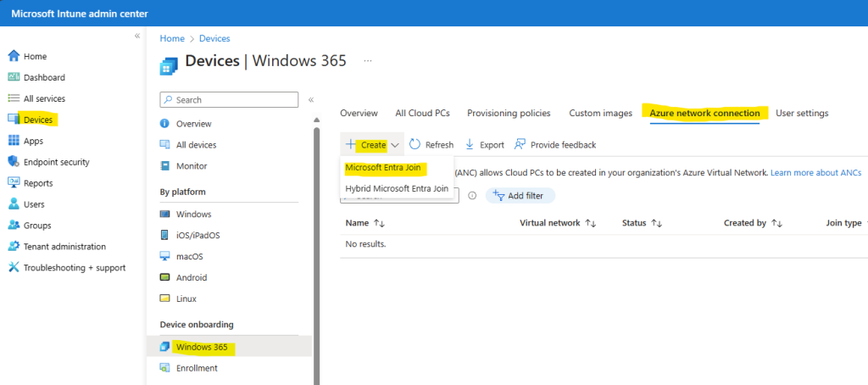Open the Custom images tab
868x385 pixels.
point(601,113)
